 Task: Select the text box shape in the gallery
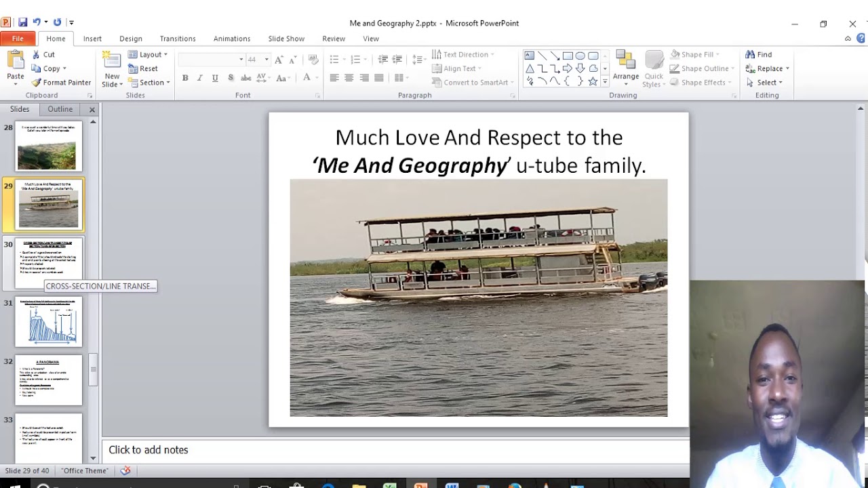529,56
